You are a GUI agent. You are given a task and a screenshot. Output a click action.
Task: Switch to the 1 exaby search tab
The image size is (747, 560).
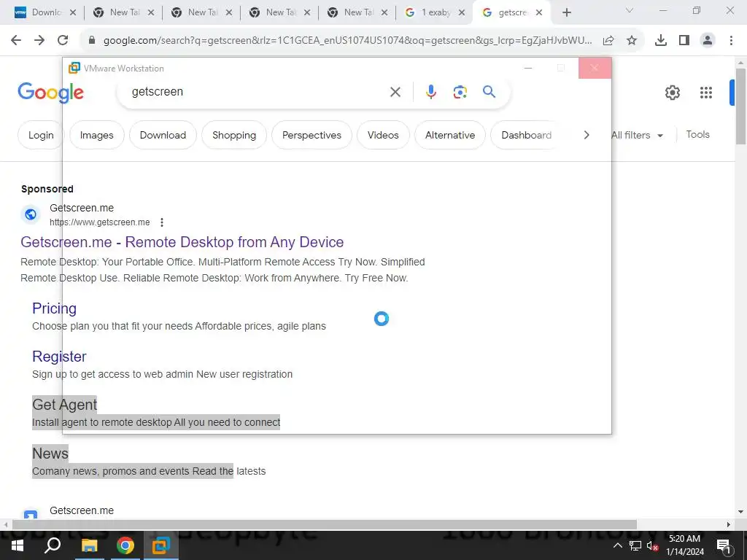pyautogui.click(x=436, y=12)
